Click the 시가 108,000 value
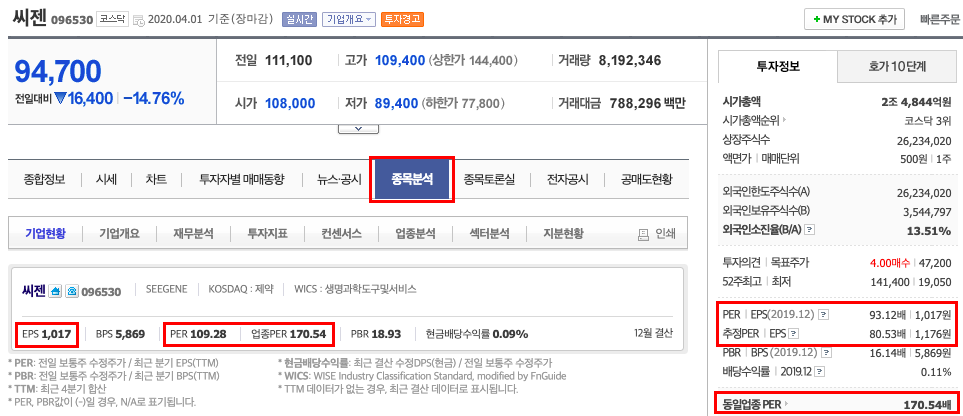 click(290, 103)
